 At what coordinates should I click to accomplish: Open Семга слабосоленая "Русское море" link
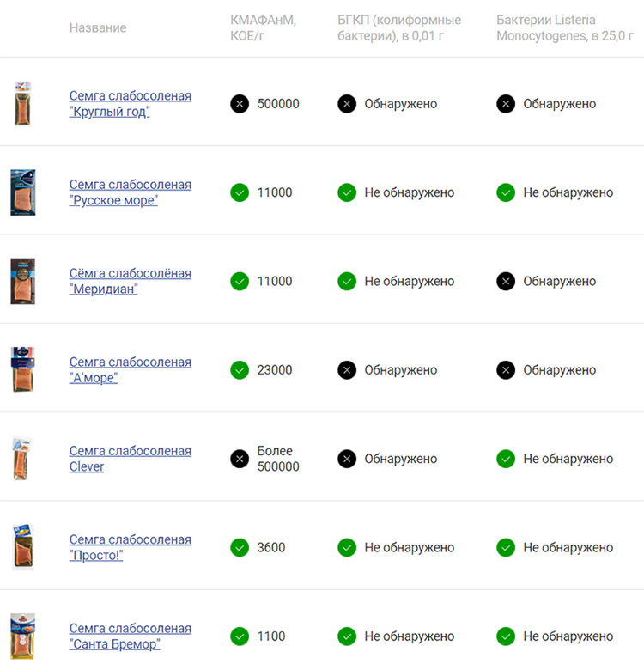[131, 192]
